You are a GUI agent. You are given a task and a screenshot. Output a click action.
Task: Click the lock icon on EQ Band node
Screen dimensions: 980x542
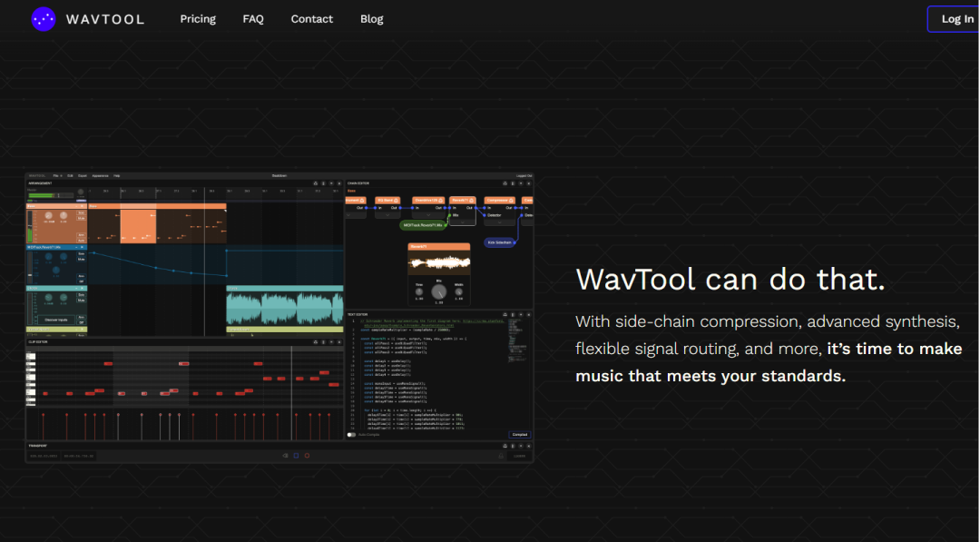[397, 201]
